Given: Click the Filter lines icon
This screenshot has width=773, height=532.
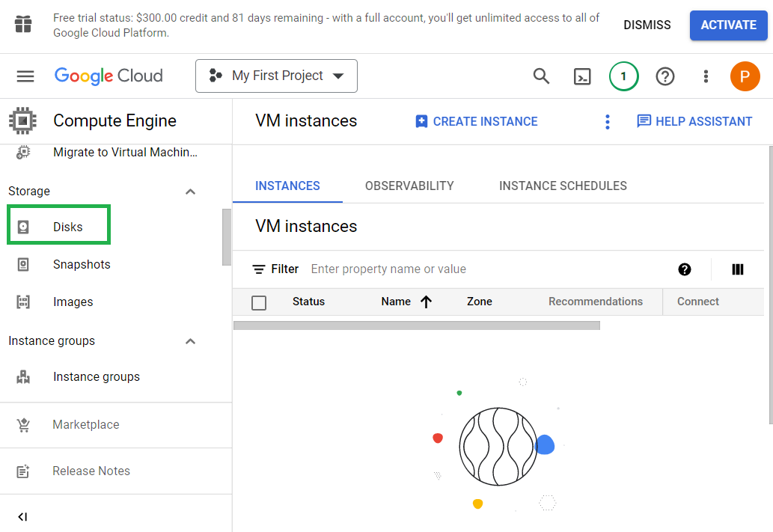Looking at the screenshot, I should [258, 269].
